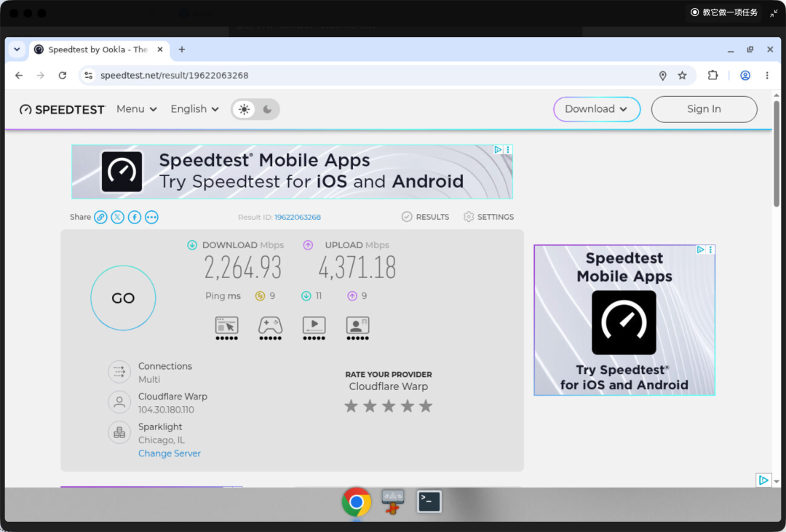Click the download latency icon

(x=306, y=296)
